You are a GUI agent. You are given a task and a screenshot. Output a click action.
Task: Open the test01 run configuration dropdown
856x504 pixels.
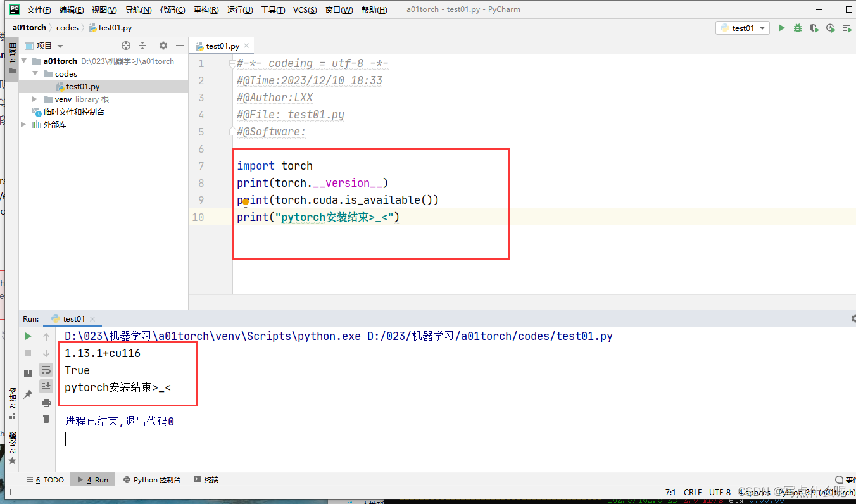742,28
